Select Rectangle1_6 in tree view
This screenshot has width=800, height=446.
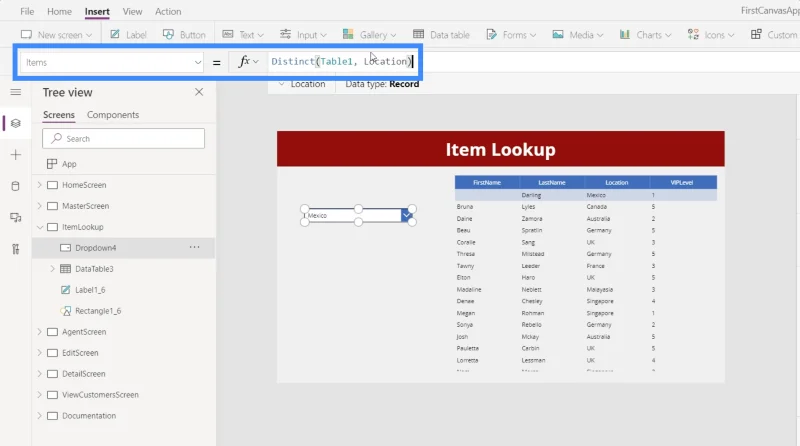pos(98,311)
